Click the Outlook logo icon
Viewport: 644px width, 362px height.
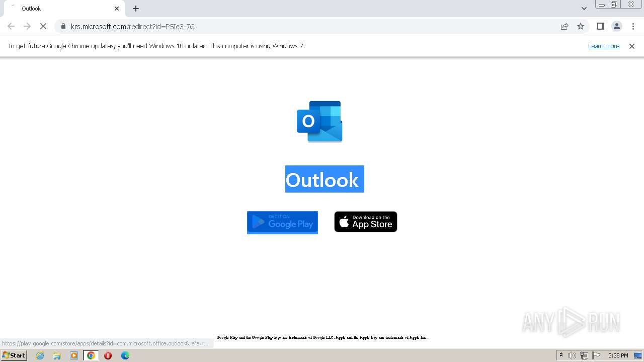[x=319, y=121]
